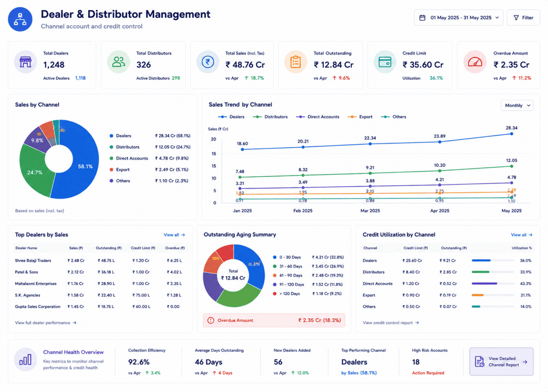548x392 pixels.
Task: Click the Collection Efficiency 92.6% value
Action: (139, 362)
